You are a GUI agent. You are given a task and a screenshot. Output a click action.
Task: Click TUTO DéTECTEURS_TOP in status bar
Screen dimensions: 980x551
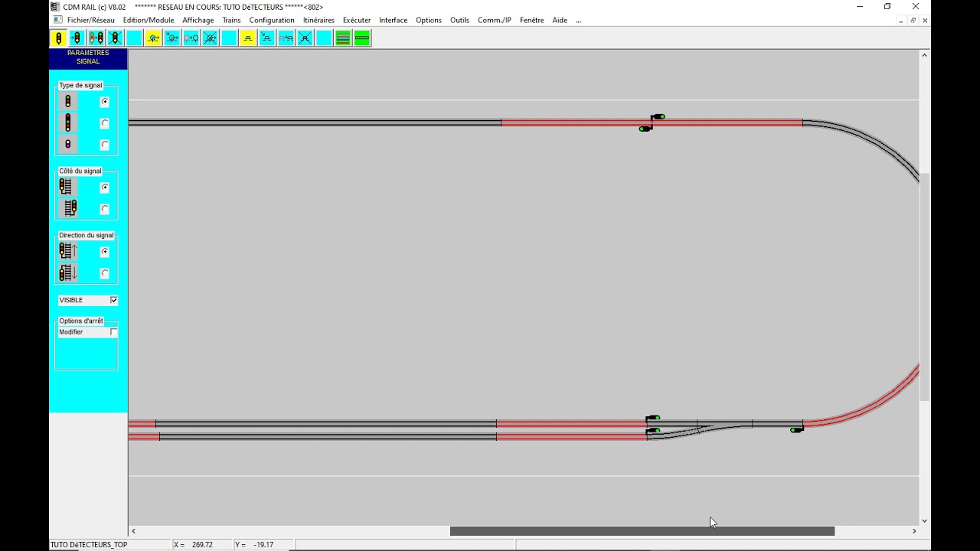coord(89,545)
